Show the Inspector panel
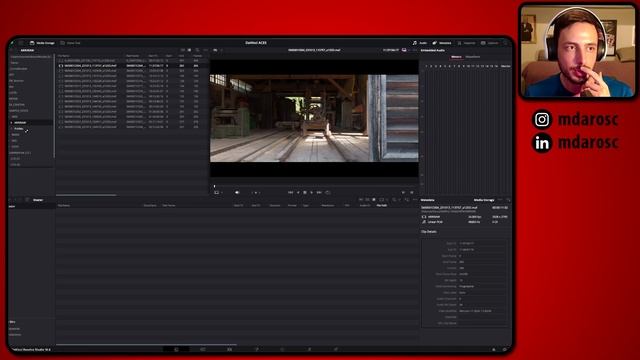640x360 pixels. point(467,43)
